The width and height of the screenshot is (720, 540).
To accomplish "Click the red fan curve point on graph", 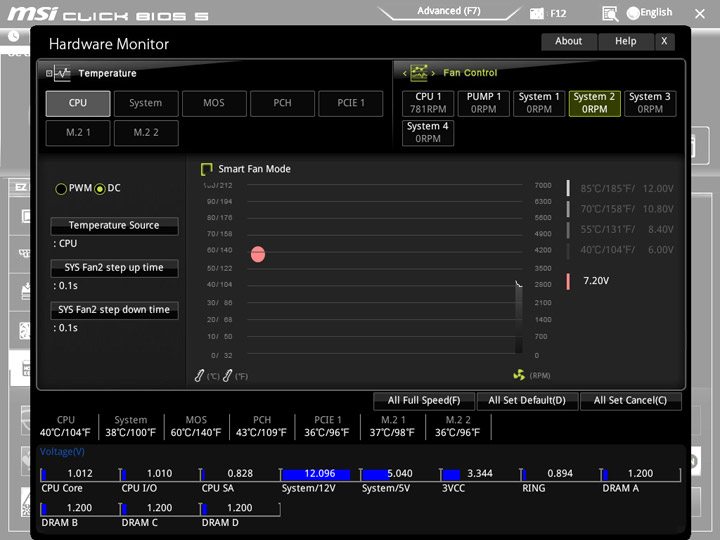I will pos(258,254).
